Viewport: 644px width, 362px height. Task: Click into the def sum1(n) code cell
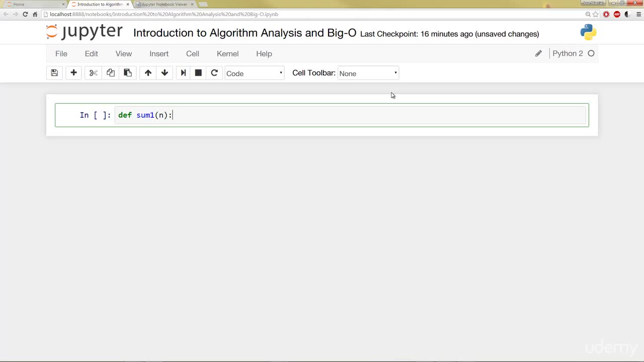tap(350, 115)
